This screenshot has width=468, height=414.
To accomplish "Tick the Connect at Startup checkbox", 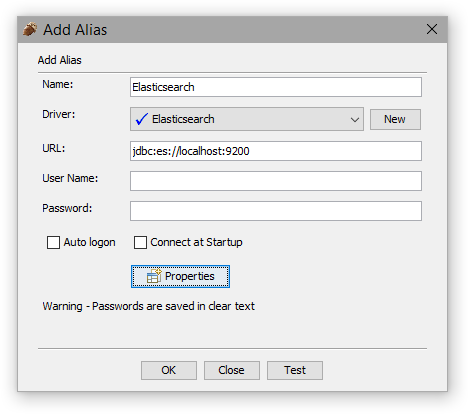I will (140, 242).
